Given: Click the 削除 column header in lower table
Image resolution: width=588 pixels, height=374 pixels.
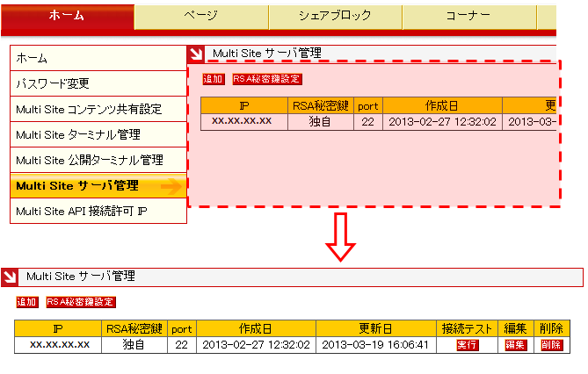Looking at the screenshot, I should 551,328.
